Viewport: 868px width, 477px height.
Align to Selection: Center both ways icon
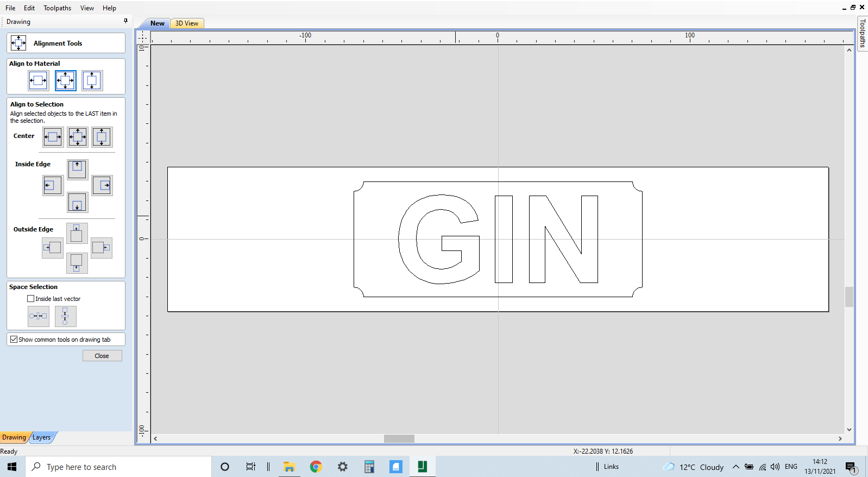point(78,137)
